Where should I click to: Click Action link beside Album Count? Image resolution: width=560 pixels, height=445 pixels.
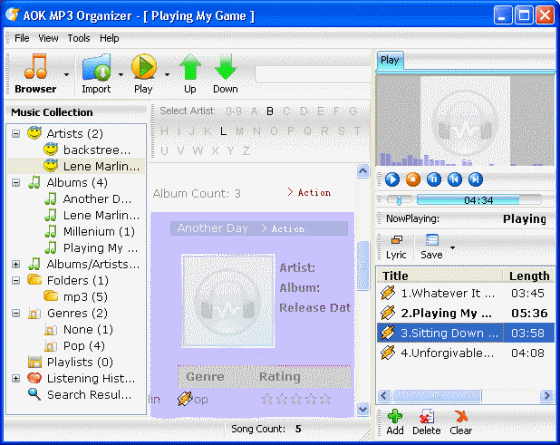tap(309, 192)
